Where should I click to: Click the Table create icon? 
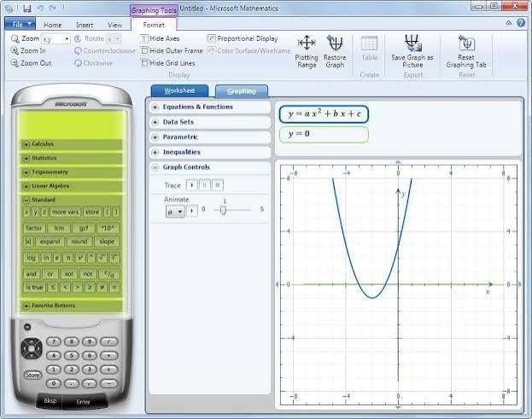click(369, 44)
